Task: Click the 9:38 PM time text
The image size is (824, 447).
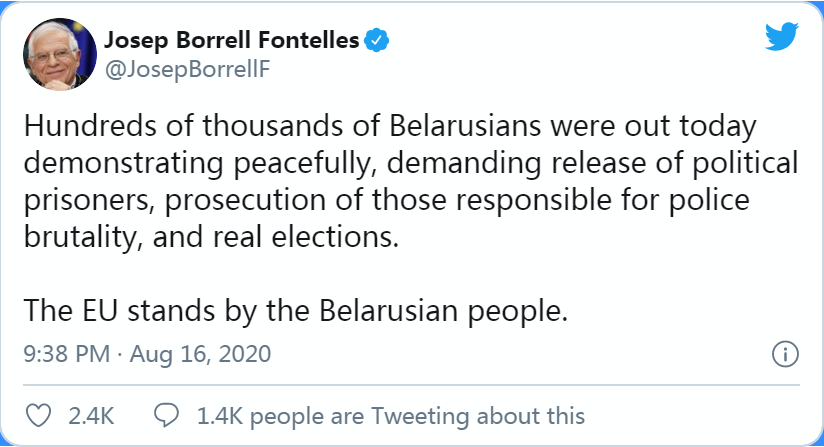Action: click(66, 355)
